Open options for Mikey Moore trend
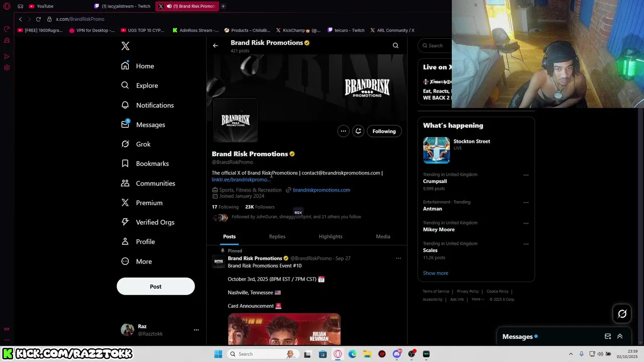Viewport: 644px width, 362px height. 526,223
